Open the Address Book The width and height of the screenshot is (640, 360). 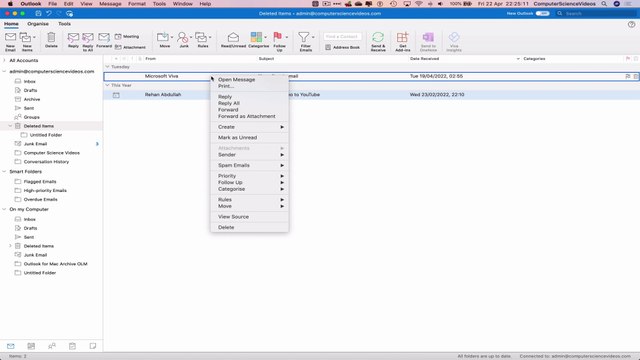coord(342,47)
